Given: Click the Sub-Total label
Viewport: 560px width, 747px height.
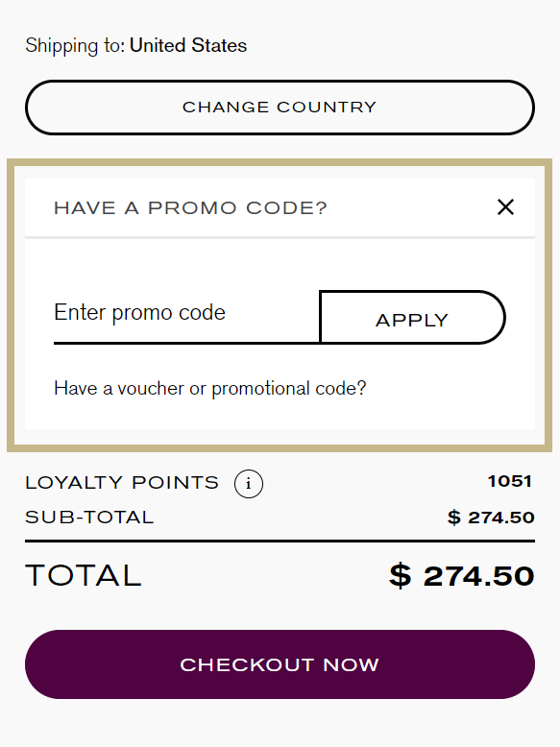Looking at the screenshot, I should pyautogui.click(x=89, y=518).
